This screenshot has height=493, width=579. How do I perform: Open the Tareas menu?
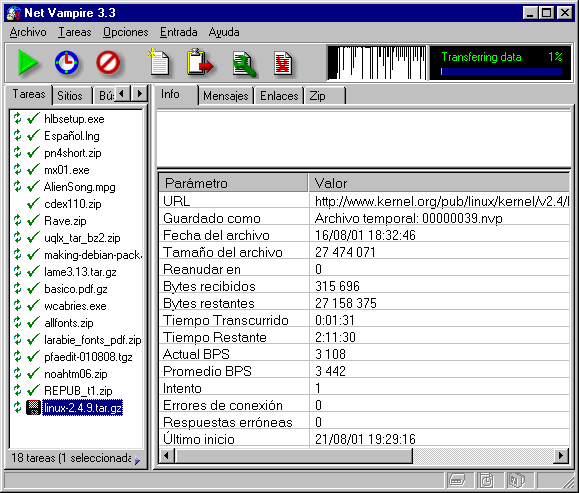(x=75, y=32)
